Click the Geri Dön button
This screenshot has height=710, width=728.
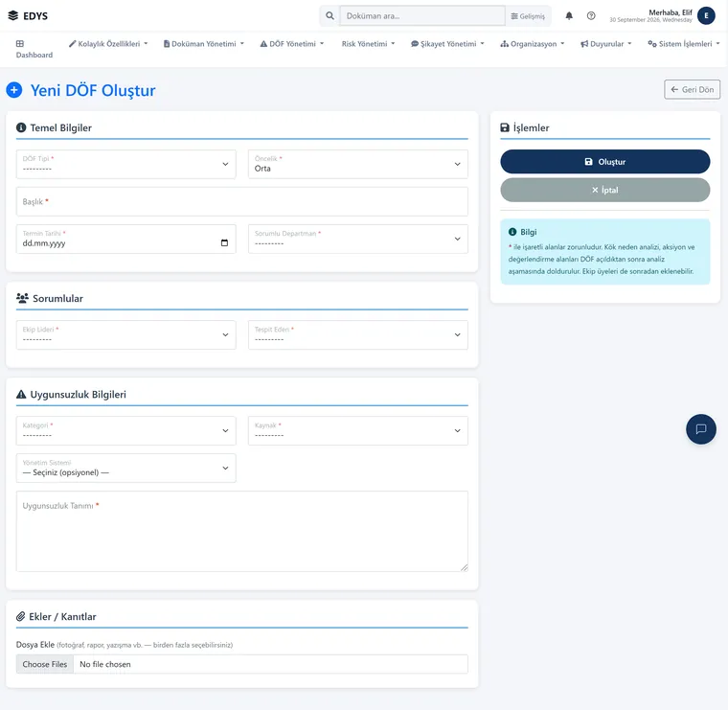(692, 90)
